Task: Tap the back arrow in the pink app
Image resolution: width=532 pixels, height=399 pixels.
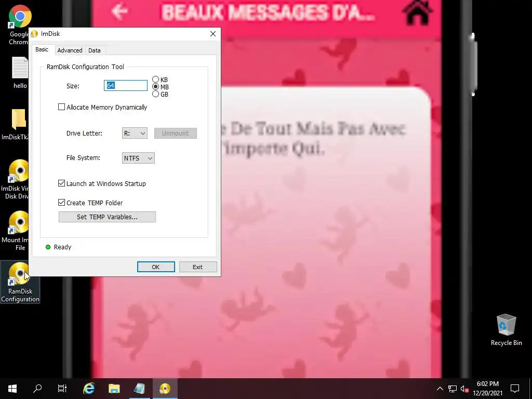Action: click(119, 11)
